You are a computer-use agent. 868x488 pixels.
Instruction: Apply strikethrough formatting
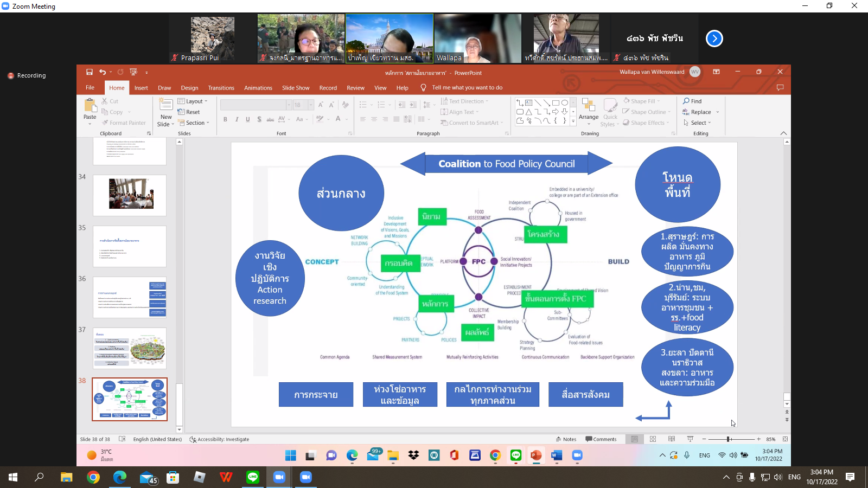(x=271, y=119)
